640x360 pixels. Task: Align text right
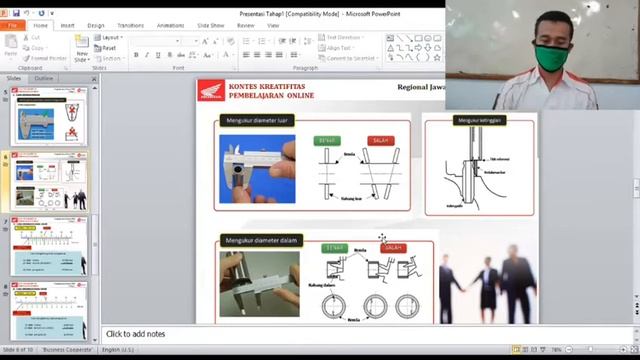(268, 55)
